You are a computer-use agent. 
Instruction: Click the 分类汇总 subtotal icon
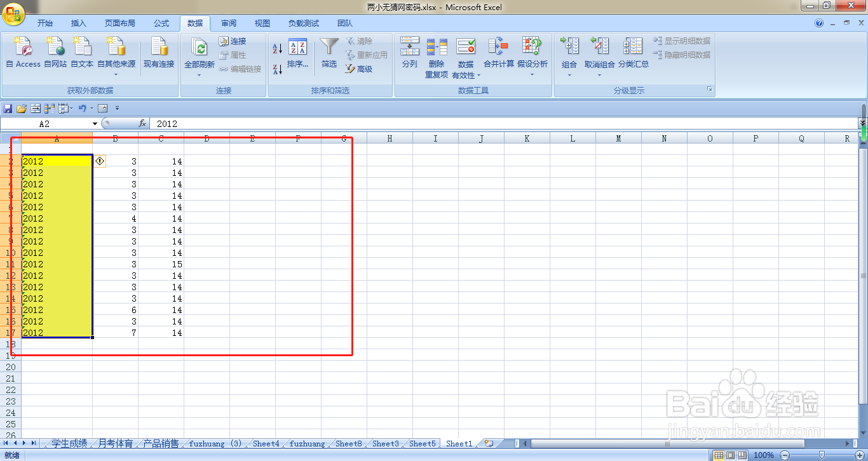coord(634,52)
